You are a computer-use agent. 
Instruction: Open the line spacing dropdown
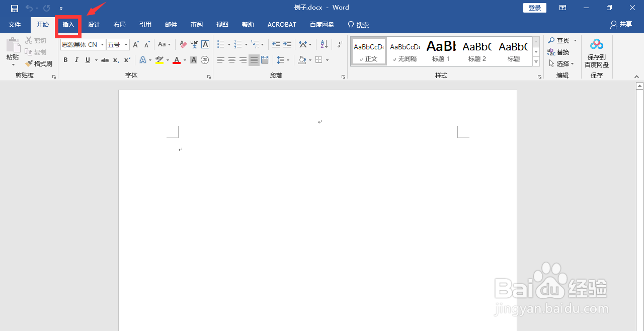pos(283,60)
